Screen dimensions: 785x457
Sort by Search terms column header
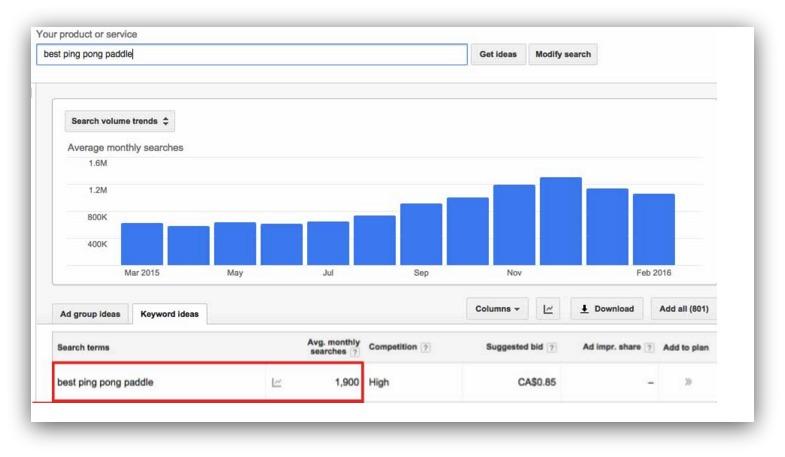click(83, 347)
